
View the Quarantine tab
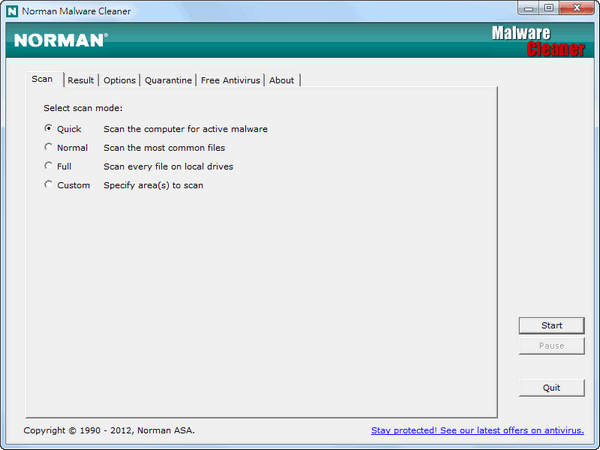point(168,80)
